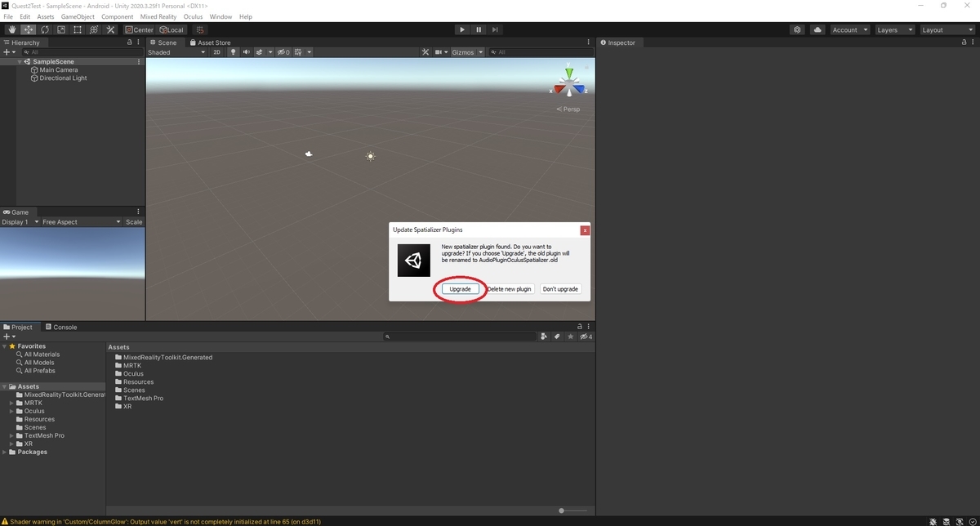
Task: Toggle scene lighting bulb
Action: [233, 52]
